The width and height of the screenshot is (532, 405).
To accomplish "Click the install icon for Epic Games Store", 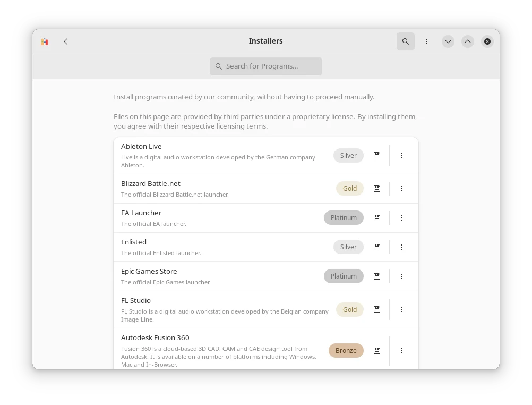I will click(377, 276).
